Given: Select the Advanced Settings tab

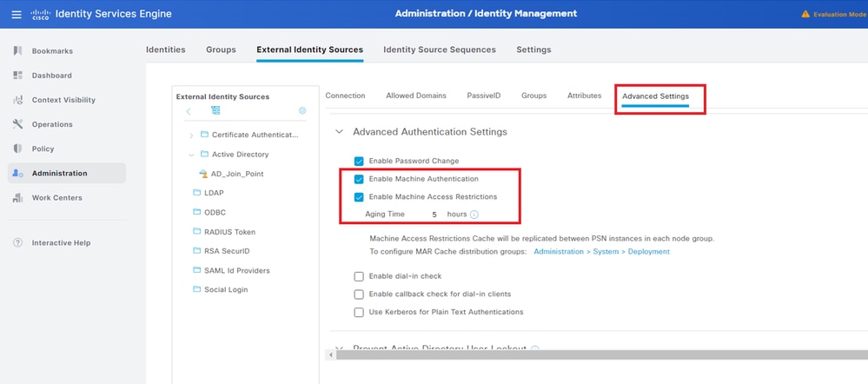Looking at the screenshot, I should [655, 96].
